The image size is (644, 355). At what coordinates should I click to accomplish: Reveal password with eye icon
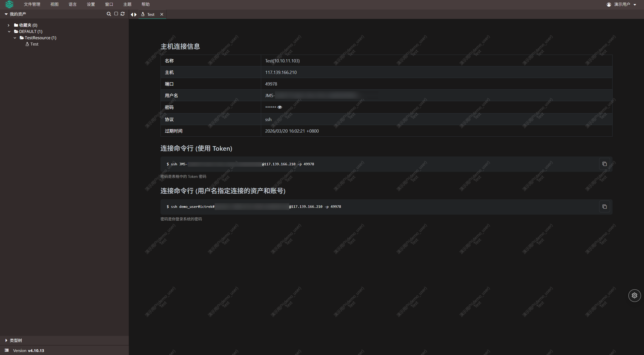(x=280, y=107)
